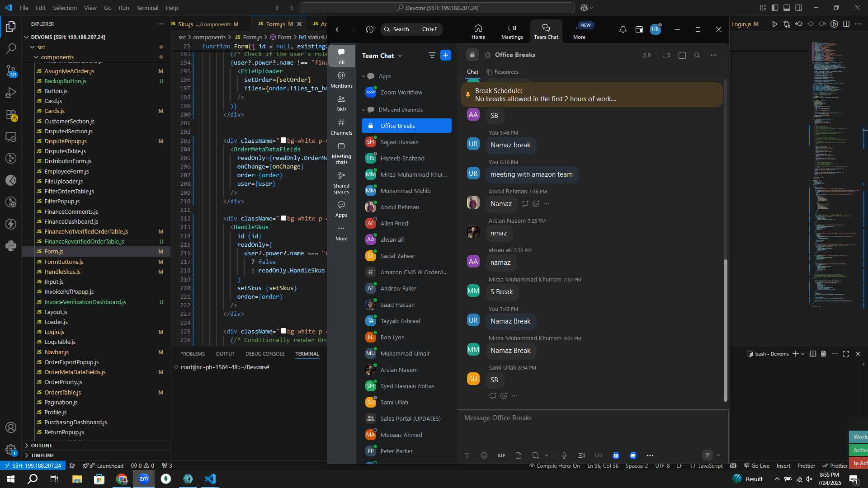Click the Office Breaks chat scrollbar
868x488 pixels.
(x=726, y=330)
